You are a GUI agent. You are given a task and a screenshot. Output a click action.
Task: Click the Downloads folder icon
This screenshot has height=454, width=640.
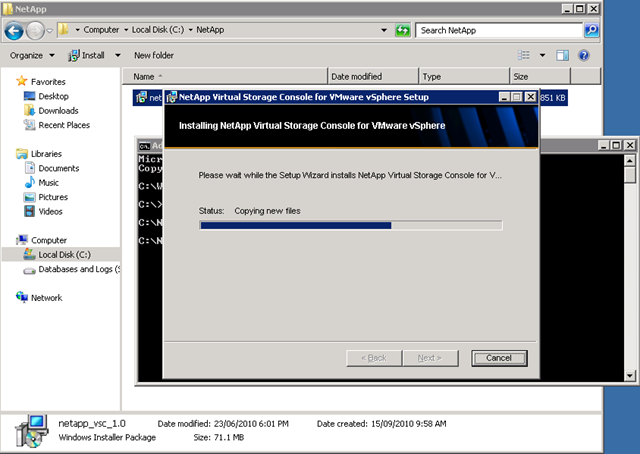(29, 110)
